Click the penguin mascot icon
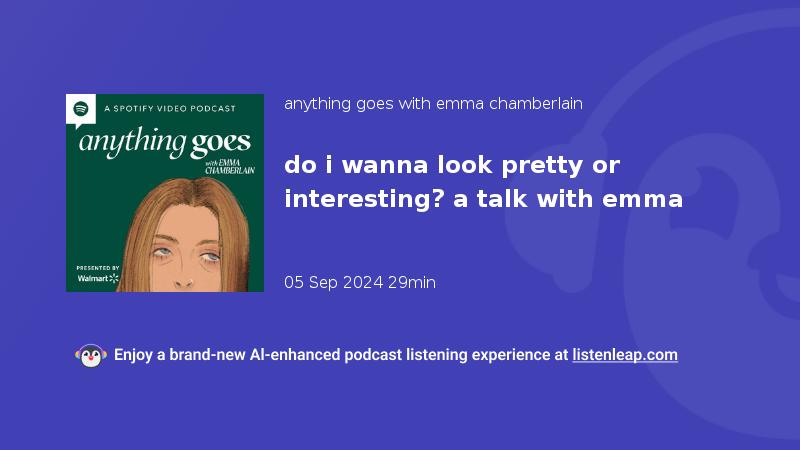 pyautogui.click(x=91, y=356)
